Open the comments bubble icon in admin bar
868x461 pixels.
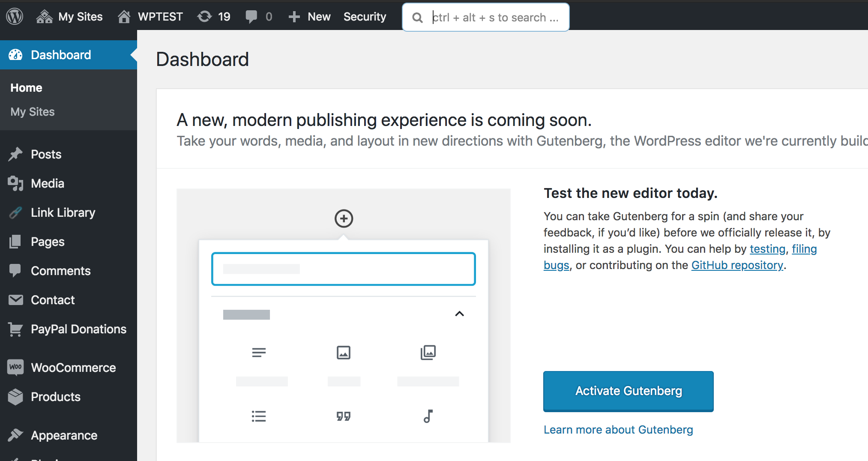tap(258, 17)
